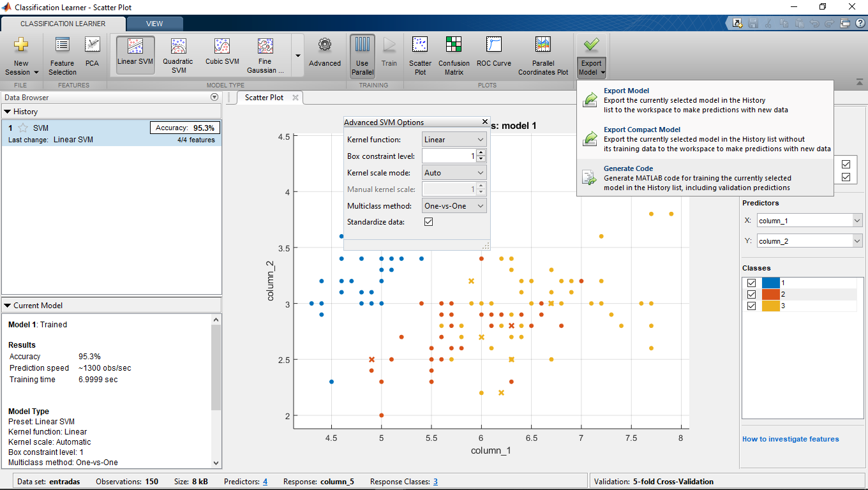Click the blue color swatch for class 1
Image resolution: width=868 pixels, height=490 pixels.
(x=771, y=283)
